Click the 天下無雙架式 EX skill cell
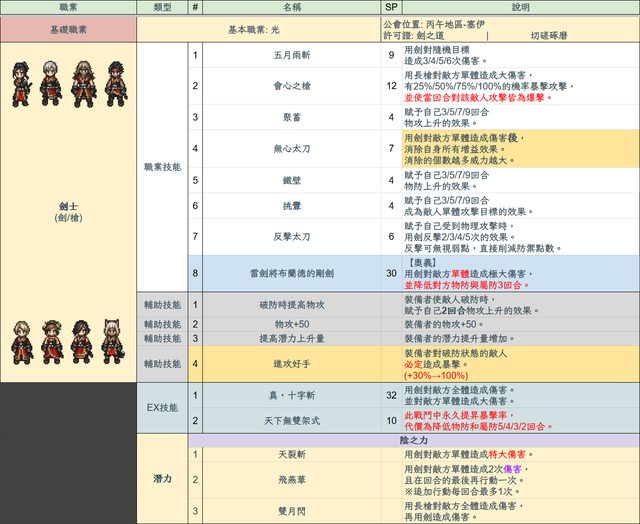This screenshot has height=524, width=640. pyautogui.click(x=291, y=419)
